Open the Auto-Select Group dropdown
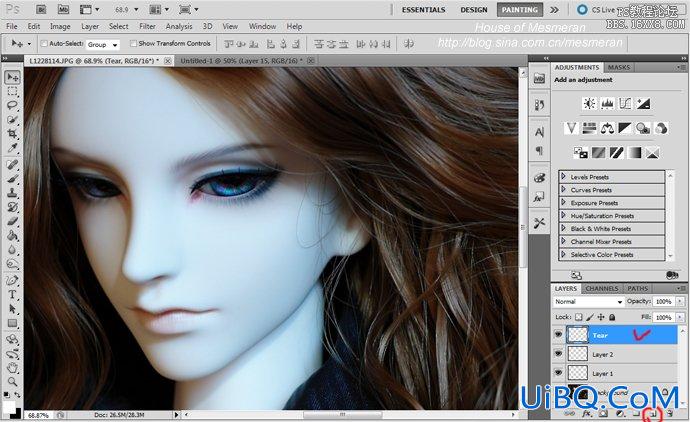This screenshot has height=422, width=690. 103,44
